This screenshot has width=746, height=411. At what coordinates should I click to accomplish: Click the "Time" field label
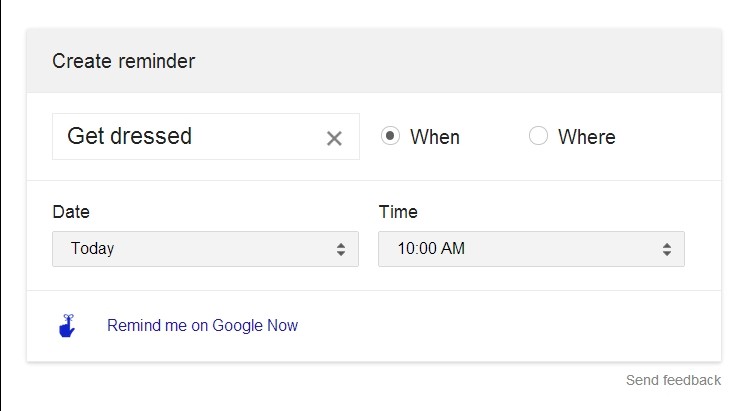[x=398, y=212]
